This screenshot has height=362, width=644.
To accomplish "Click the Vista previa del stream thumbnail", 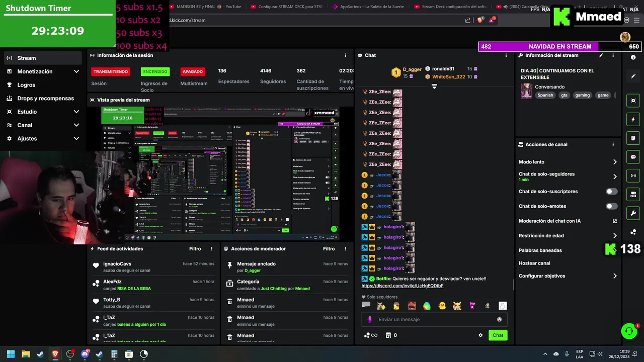I will click(x=220, y=173).
